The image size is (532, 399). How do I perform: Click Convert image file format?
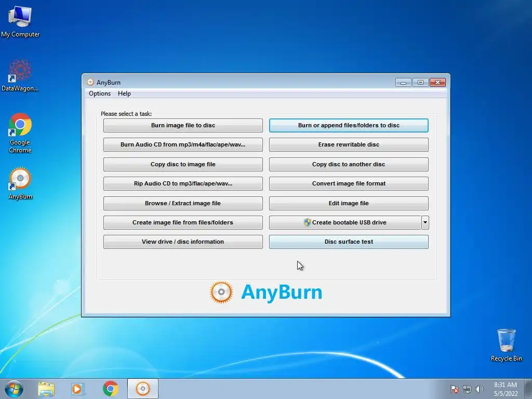pos(349,183)
